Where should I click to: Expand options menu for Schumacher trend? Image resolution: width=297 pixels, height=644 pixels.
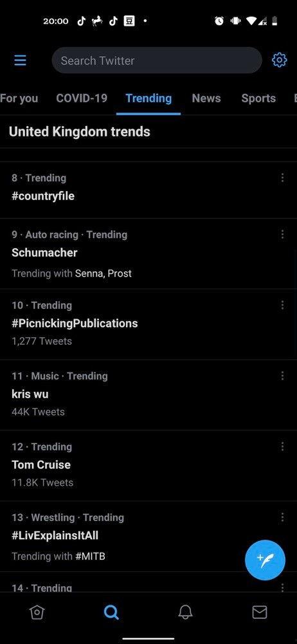click(282, 235)
